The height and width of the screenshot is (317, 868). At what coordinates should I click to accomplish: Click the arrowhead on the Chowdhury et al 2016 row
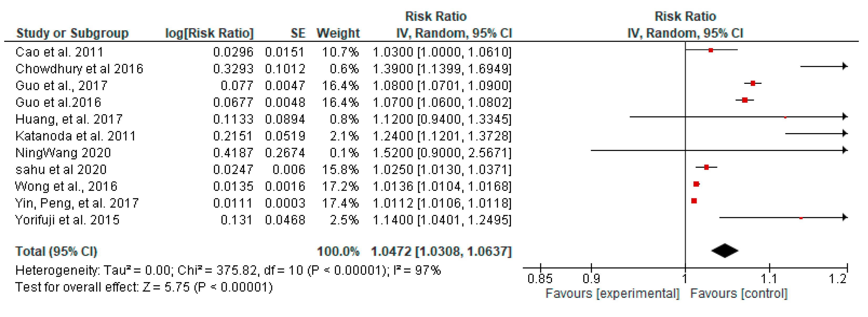844,66
